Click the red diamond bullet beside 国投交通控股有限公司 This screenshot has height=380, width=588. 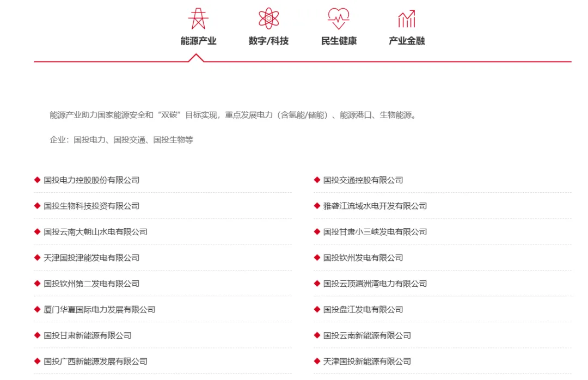click(317, 180)
